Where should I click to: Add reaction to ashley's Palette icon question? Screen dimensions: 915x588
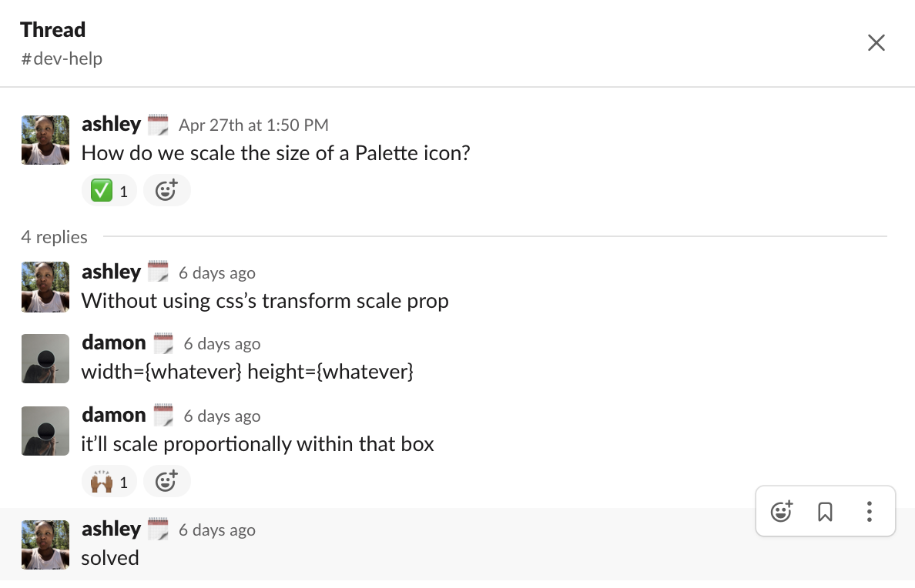[x=167, y=191]
